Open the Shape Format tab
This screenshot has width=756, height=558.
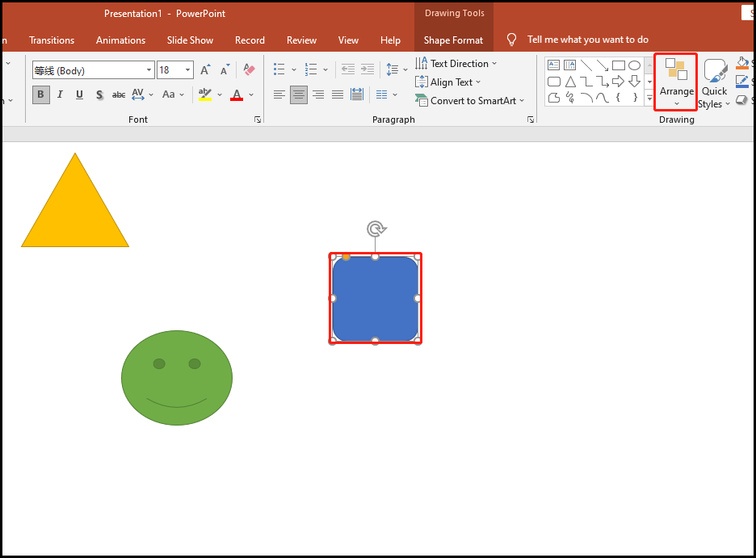(x=453, y=40)
